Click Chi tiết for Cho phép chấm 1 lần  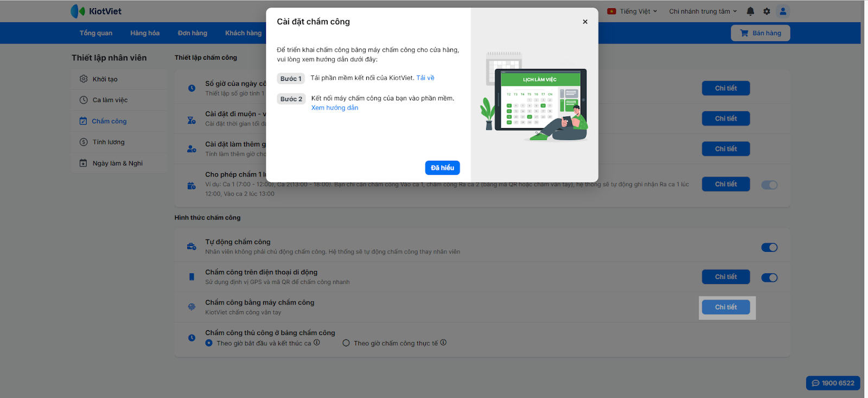tap(726, 184)
